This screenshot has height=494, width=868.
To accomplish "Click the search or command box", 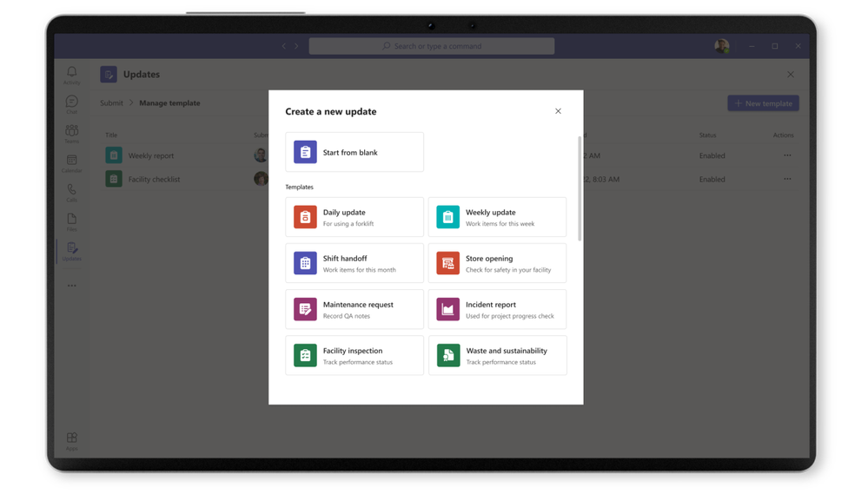I will 432,46.
